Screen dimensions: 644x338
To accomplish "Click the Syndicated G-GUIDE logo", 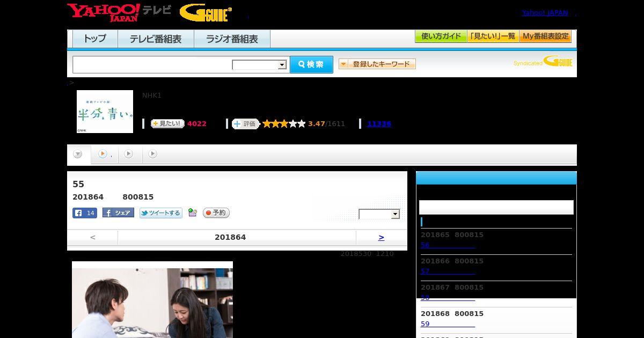I will coord(543,61).
